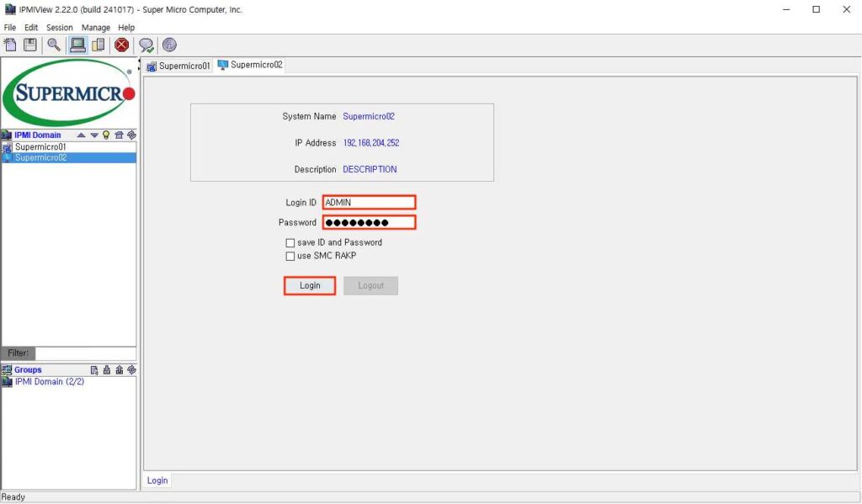The width and height of the screenshot is (862, 504).
Task: Open the Help menu
Action: pyautogui.click(x=126, y=28)
